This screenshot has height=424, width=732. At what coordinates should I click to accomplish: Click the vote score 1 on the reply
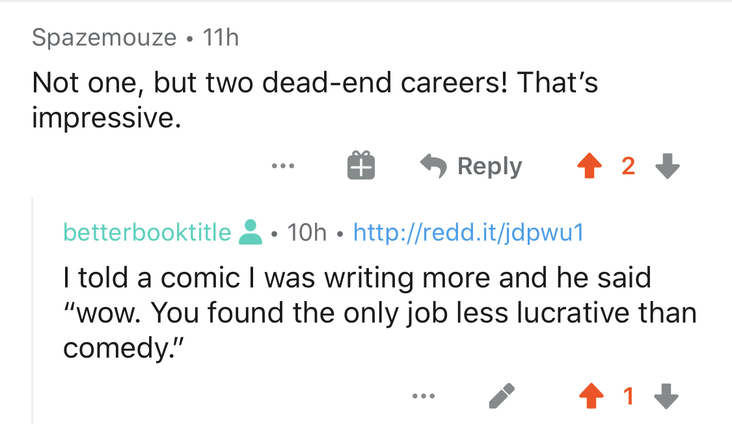pos(628,396)
